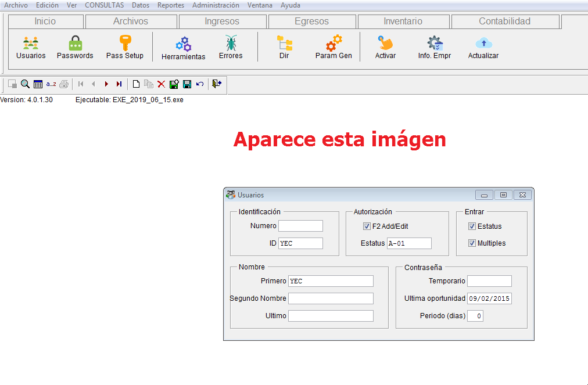Image resolution: width=588 pixels, height=385 pixels.
Task: Open the Administración menu
Action: pyautogui.click(x=216, y=5)
